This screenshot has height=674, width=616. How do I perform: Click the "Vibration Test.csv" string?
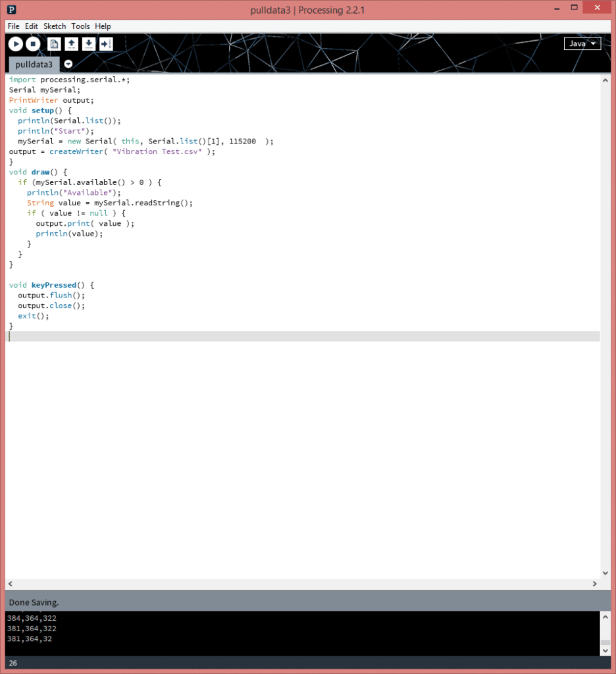[x=157, y=152]
